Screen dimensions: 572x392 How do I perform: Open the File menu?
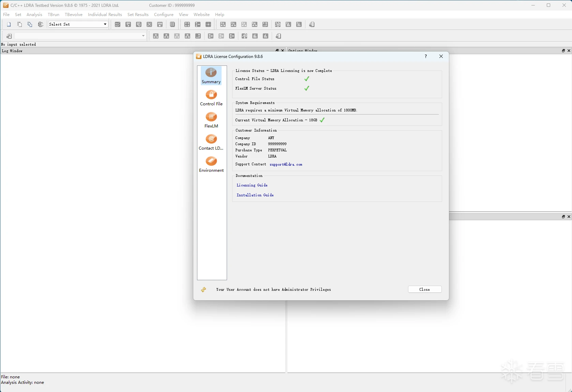tap(6, 15)
